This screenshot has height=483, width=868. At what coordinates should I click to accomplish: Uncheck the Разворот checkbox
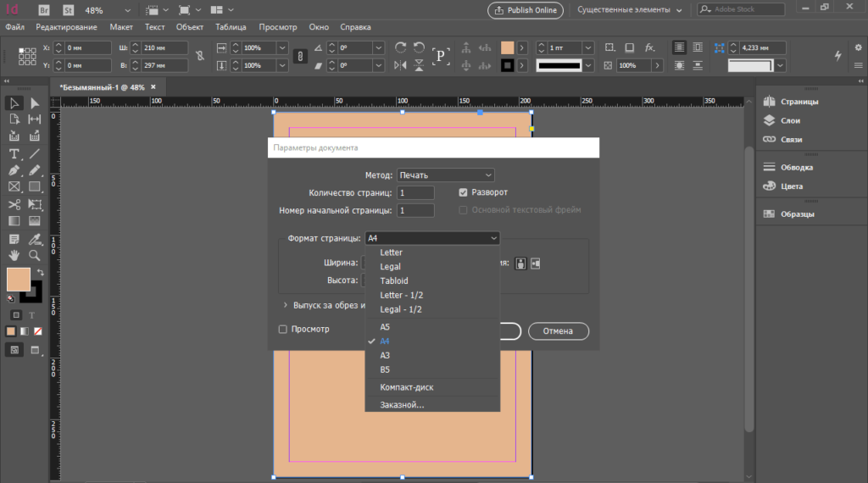(464, 192)
